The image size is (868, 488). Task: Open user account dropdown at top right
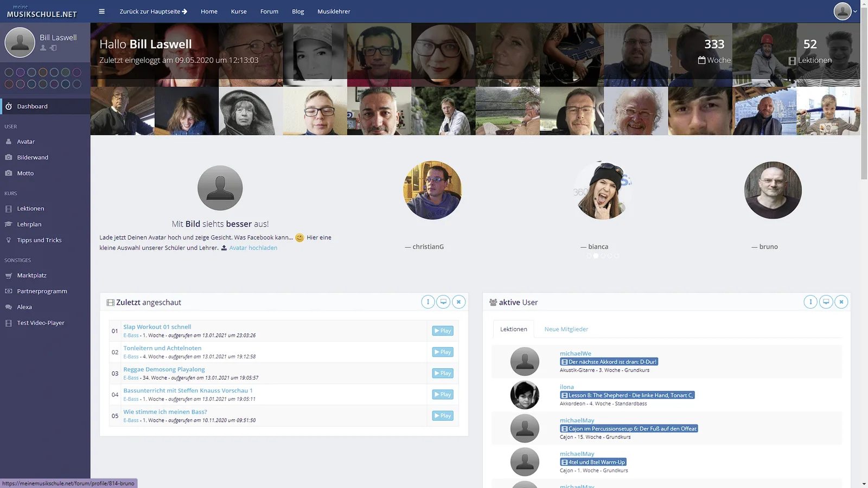point(845,11)
